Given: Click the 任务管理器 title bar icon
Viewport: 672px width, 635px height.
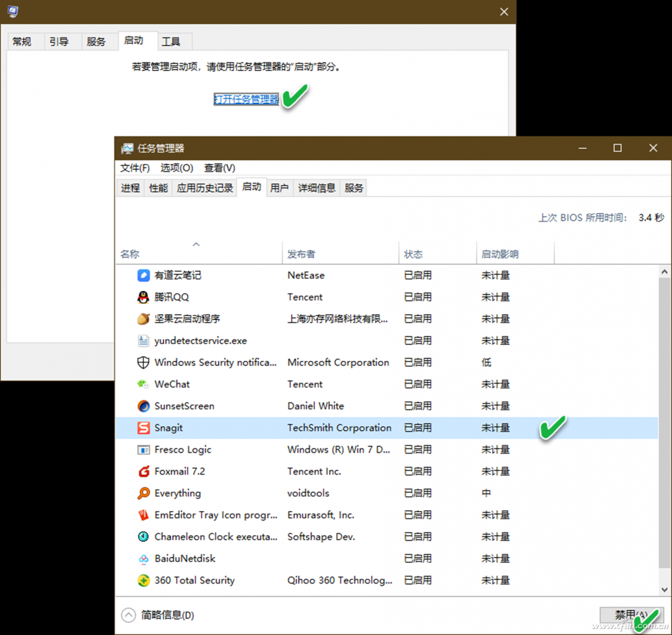Looking at the screenshot, I should coord(127,148).
